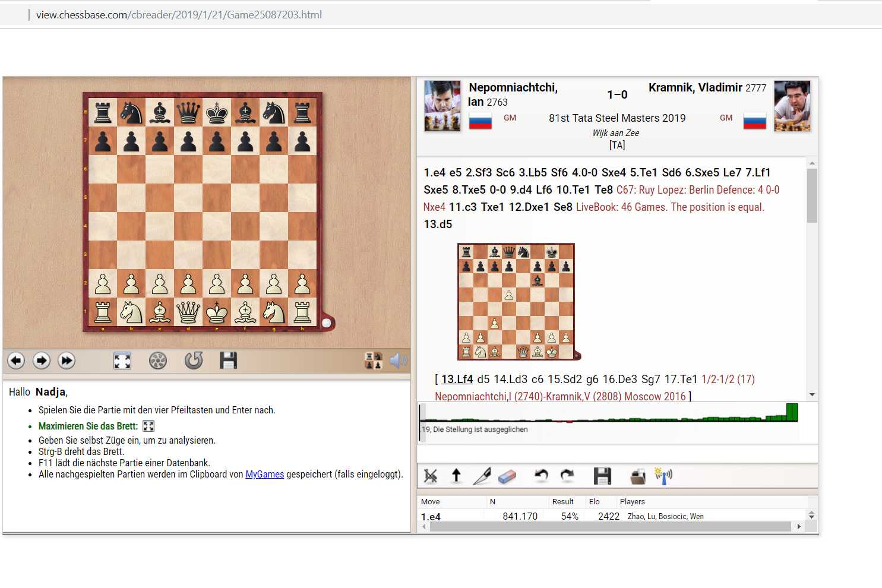Click player name Kramnik, Vladimir
The height and width of the screenshot is (588, 882).
(x=695, y=87)
